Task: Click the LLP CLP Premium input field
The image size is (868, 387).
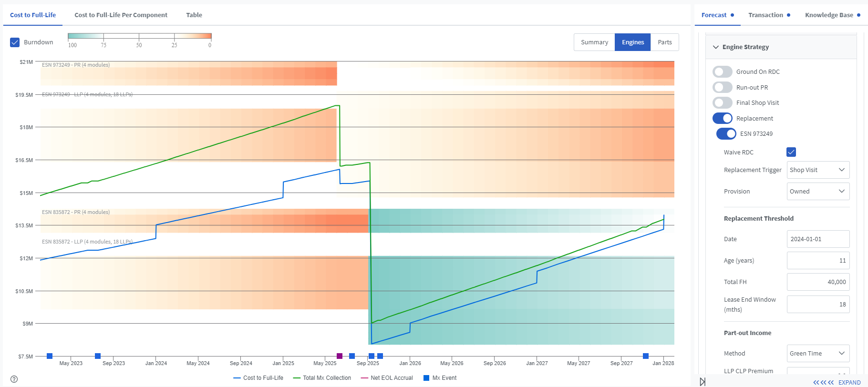Action: [x=818, y=372]
